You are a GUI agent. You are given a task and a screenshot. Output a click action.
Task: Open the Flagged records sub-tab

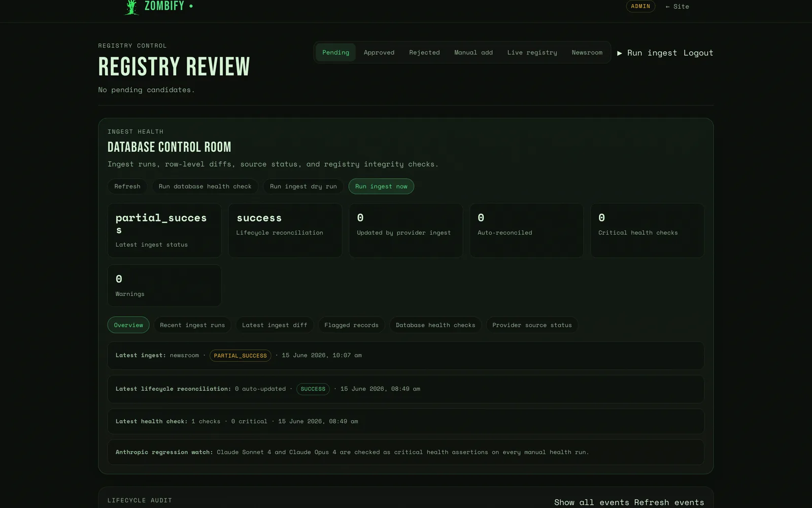point(351,325)
